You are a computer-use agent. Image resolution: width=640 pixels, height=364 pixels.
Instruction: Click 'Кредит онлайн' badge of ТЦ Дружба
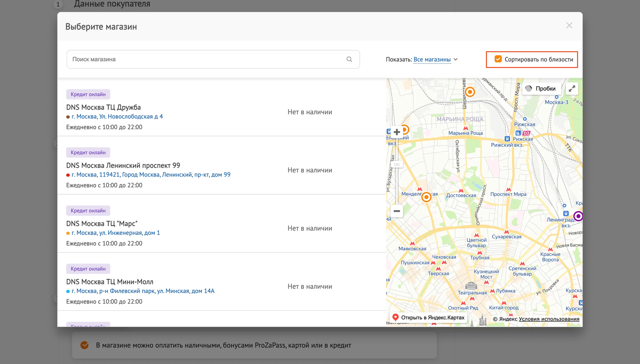[x=88, y=94]
